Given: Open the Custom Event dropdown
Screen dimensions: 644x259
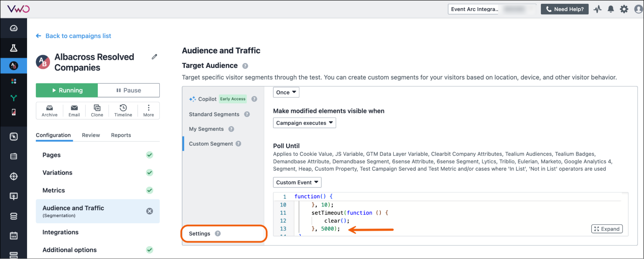Looking at the screenshot, I should click(297, 182).
